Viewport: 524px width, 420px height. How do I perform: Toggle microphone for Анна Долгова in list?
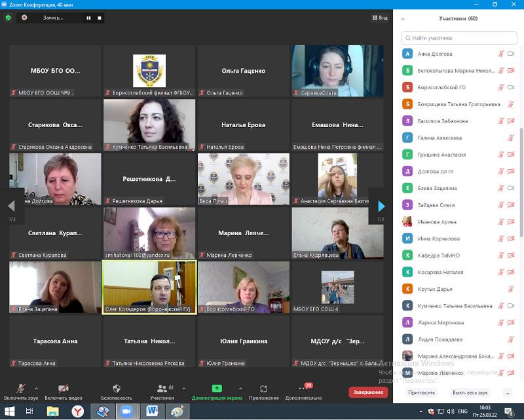click(501, 54)
